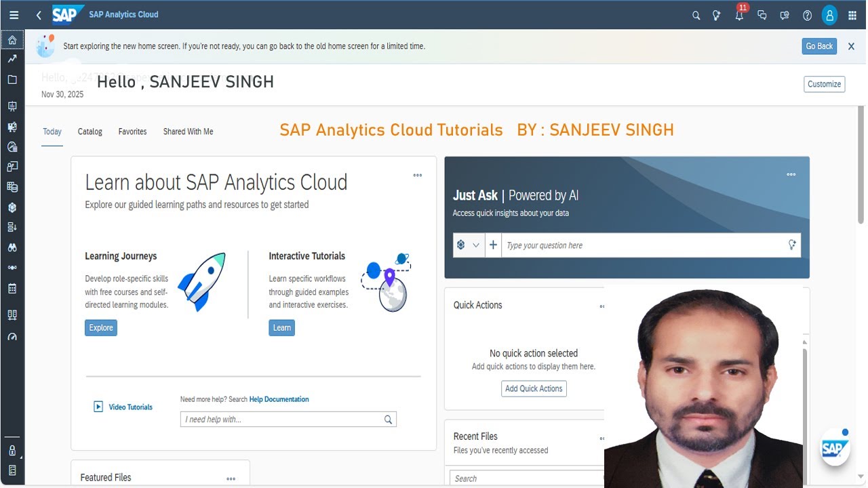Screen dimensions: 868x488
Task: Open the Just Ask card more options
Action: pos(791,174)
